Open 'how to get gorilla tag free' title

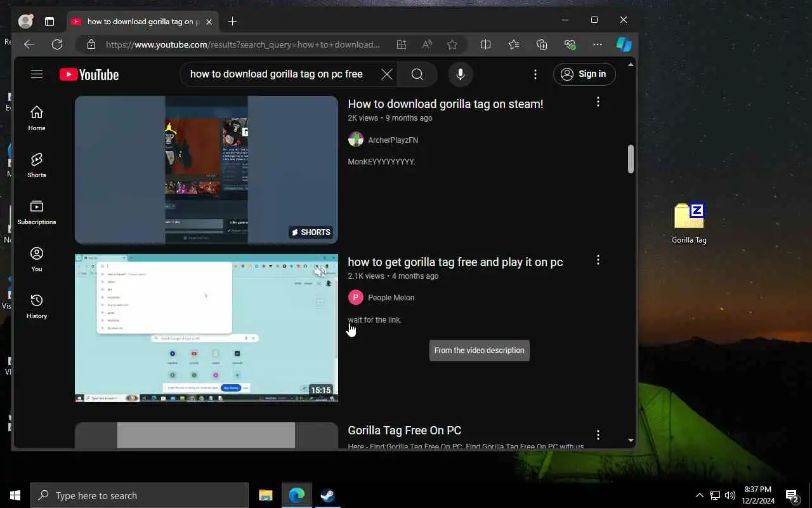pyautogui.click(x=455, y=262)
